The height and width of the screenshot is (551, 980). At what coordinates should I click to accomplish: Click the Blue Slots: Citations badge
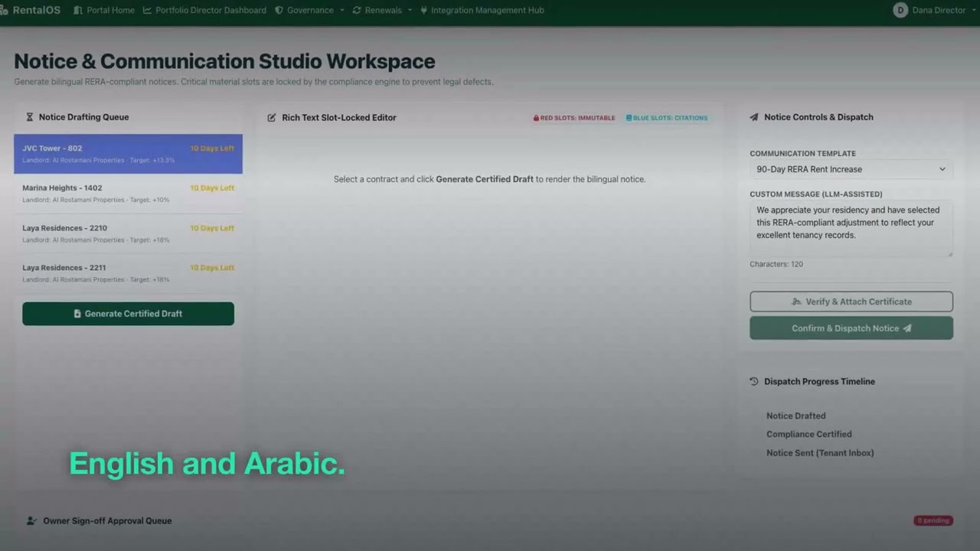coord(666,118)
